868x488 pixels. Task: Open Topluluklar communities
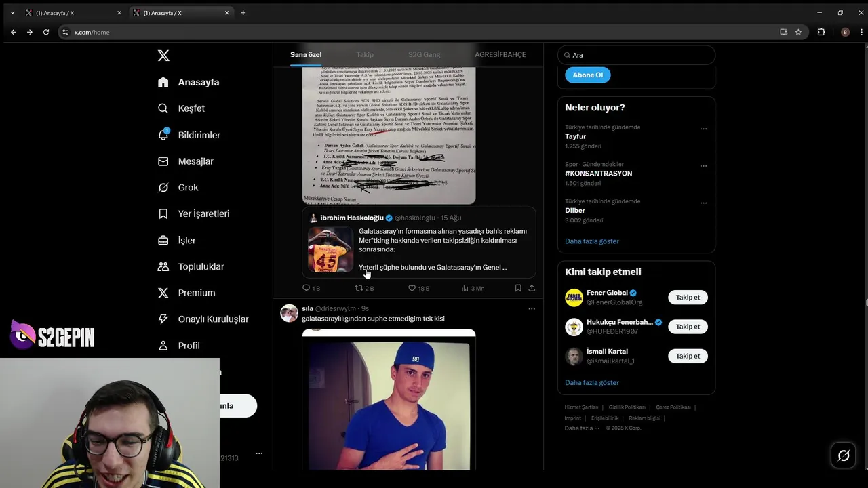point(191,266)
